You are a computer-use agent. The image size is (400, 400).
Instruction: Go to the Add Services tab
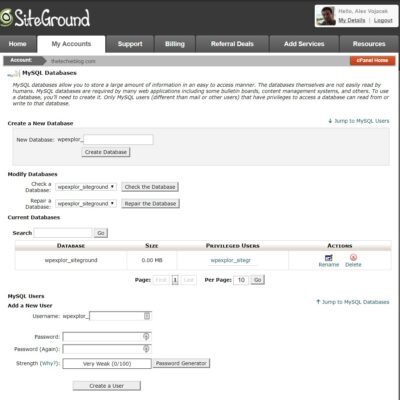pyautogui.click(x=304, y=44)
